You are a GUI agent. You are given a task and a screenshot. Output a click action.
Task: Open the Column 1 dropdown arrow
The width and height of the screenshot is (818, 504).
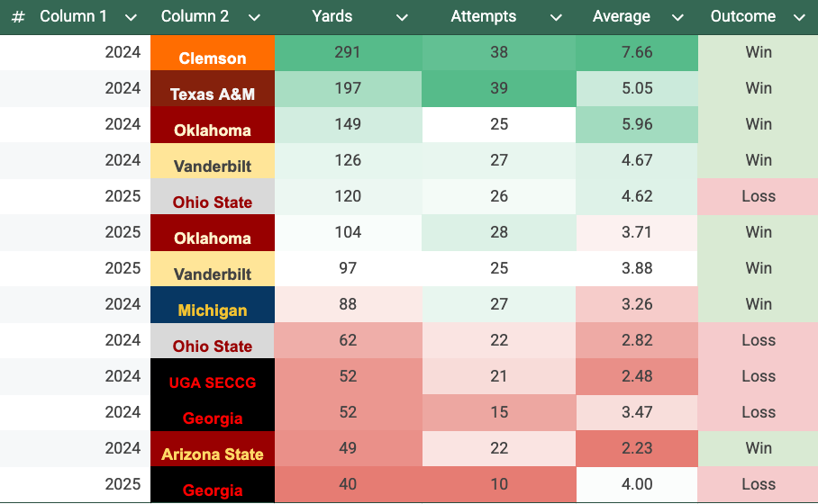coord(132,17)
